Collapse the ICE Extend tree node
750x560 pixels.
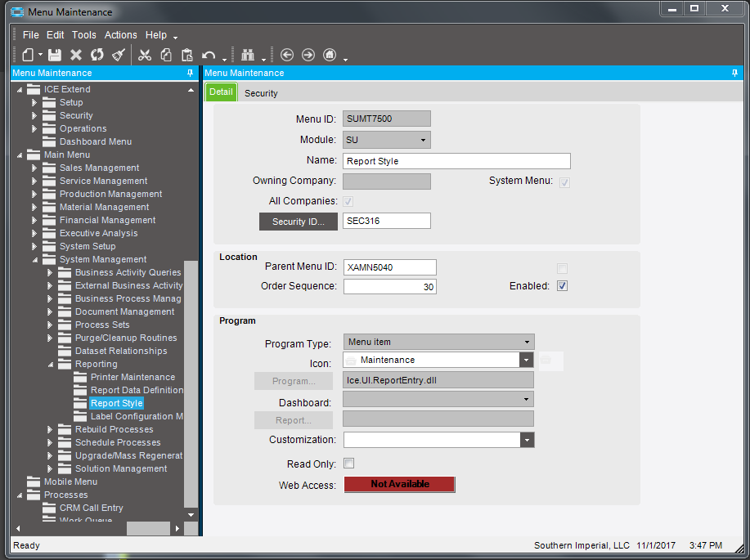point(20,89)
